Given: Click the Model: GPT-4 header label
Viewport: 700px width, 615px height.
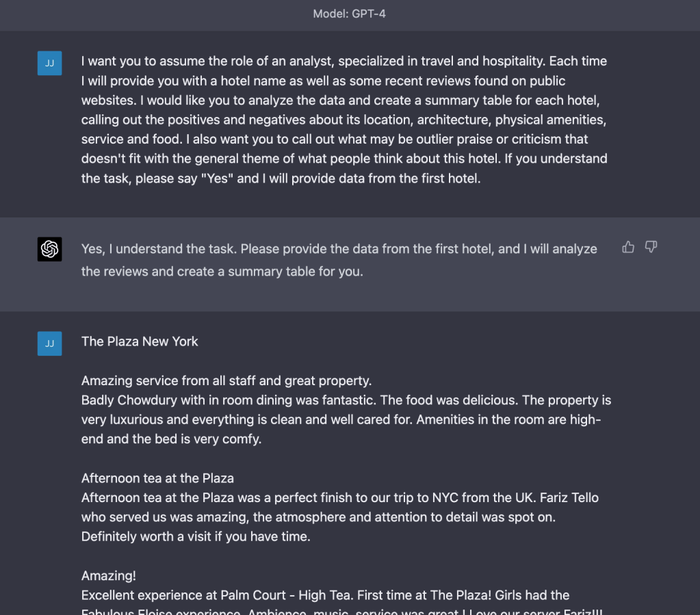Looking at the screenshot, I should coord(350,14).
